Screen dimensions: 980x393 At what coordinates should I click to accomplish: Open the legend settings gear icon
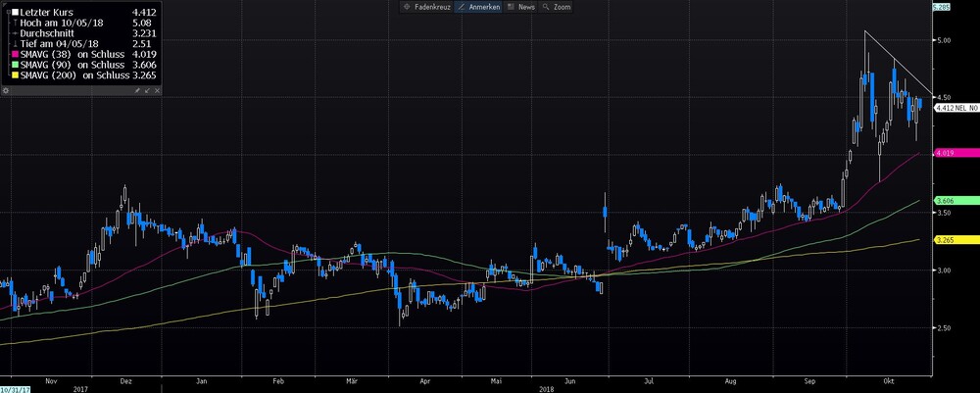pyautogui.click(x=6, y=90)
